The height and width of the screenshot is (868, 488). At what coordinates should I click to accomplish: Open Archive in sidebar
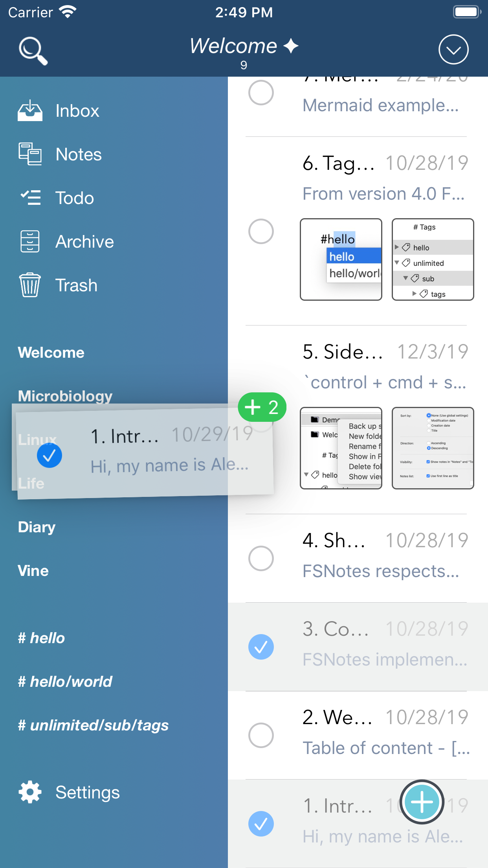point(84,242)
